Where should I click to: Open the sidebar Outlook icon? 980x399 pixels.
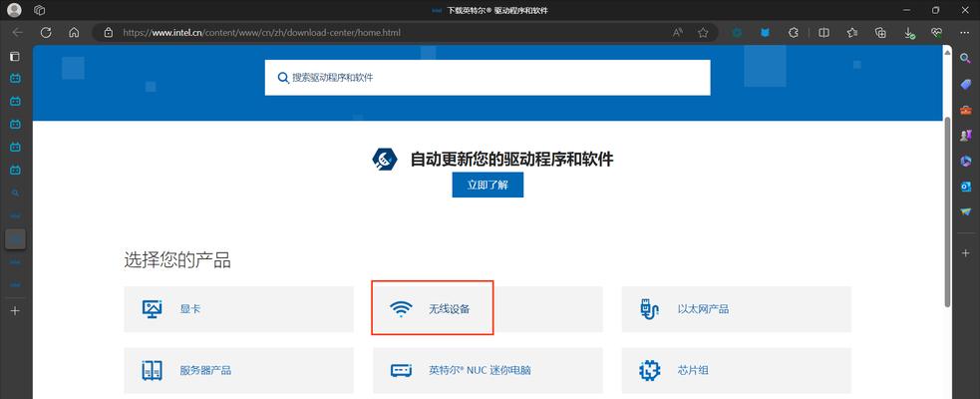(965, 187)
